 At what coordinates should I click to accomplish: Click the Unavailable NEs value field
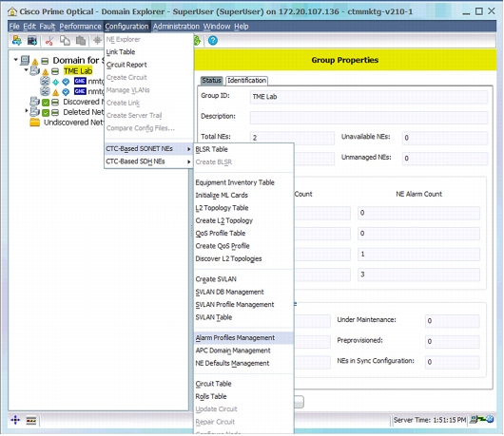coord(445,138)
